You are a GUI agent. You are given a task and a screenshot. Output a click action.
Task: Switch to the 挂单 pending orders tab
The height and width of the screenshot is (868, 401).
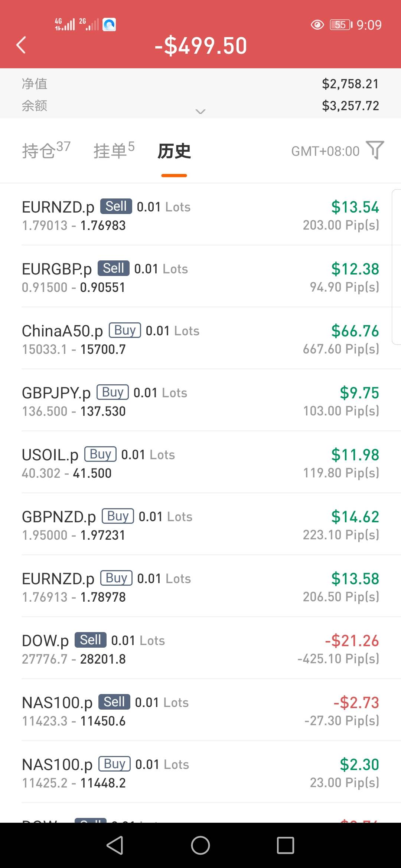(x=114, y=151)
